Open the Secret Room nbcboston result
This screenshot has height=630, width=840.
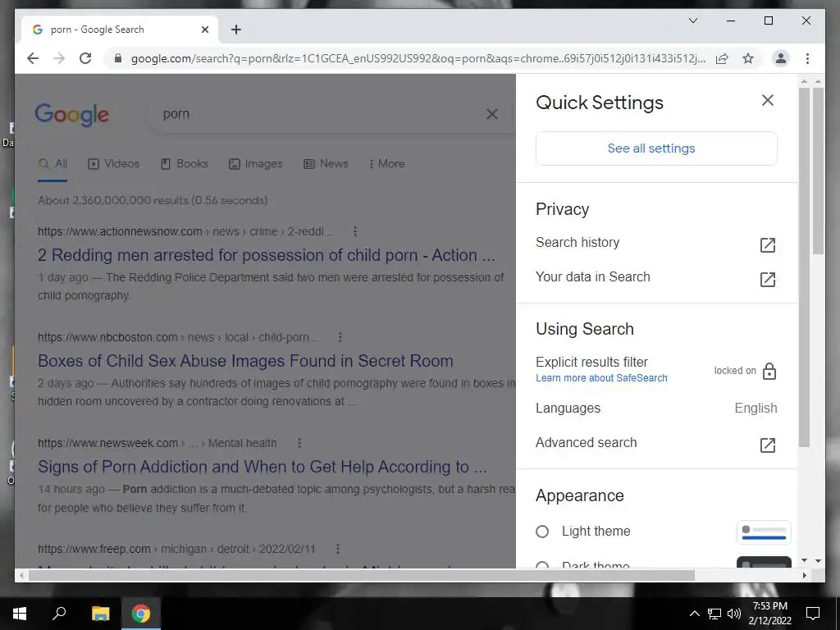pyautogui.click(x=245, y=361)
